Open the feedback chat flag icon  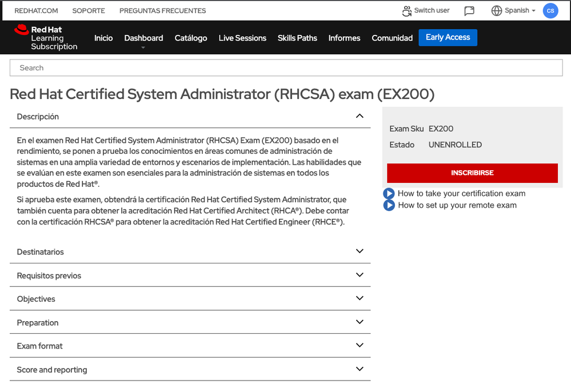tap(469, 11)
